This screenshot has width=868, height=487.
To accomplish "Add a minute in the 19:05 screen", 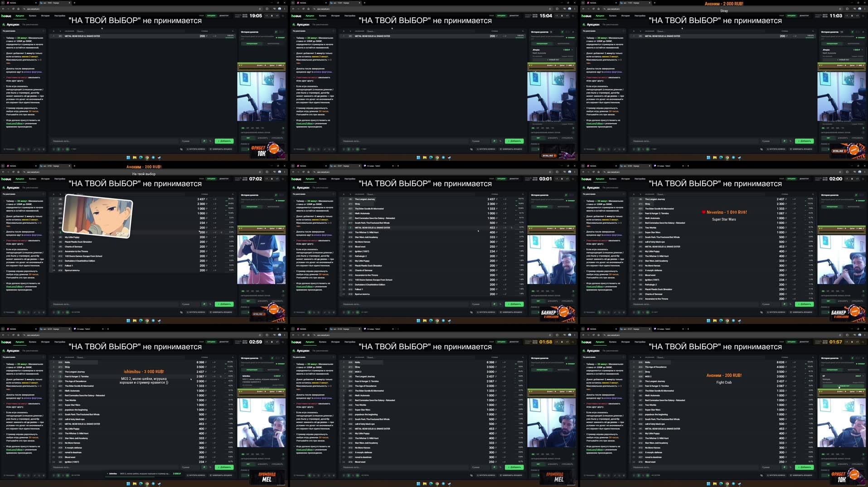I will click(x=277, y=15).
